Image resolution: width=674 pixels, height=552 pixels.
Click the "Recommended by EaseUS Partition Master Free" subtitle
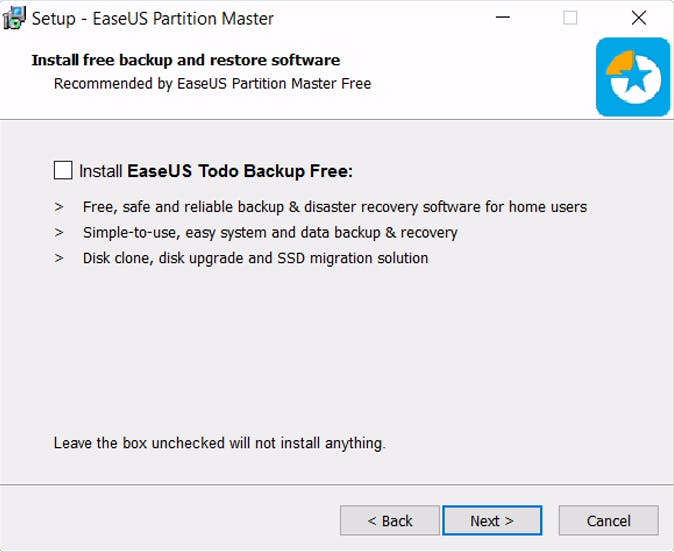[212, 83]
